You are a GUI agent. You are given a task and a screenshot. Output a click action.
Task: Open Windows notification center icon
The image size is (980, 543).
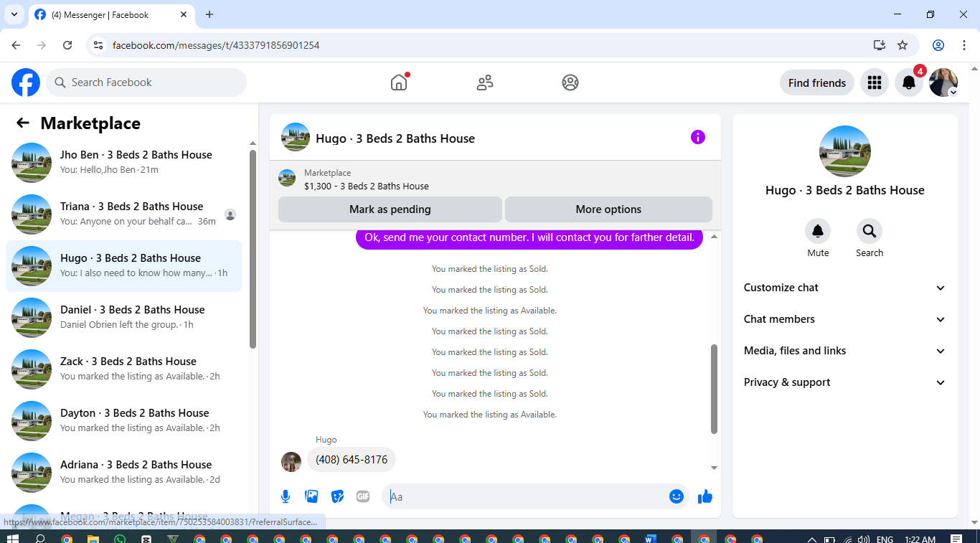coord(956,539)
